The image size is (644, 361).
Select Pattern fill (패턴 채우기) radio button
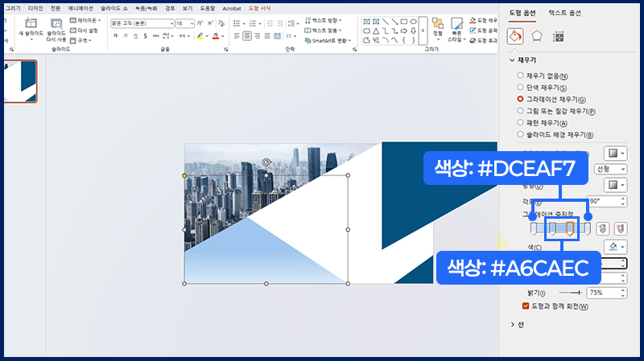coord(520,123)
